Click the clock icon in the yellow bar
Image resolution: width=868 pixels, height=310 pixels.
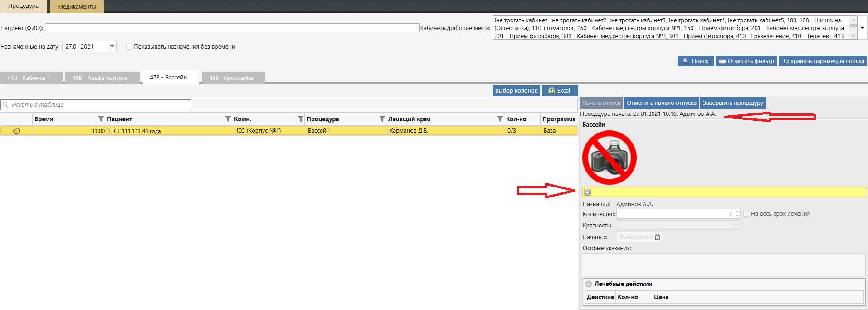[x=587, y=192]
